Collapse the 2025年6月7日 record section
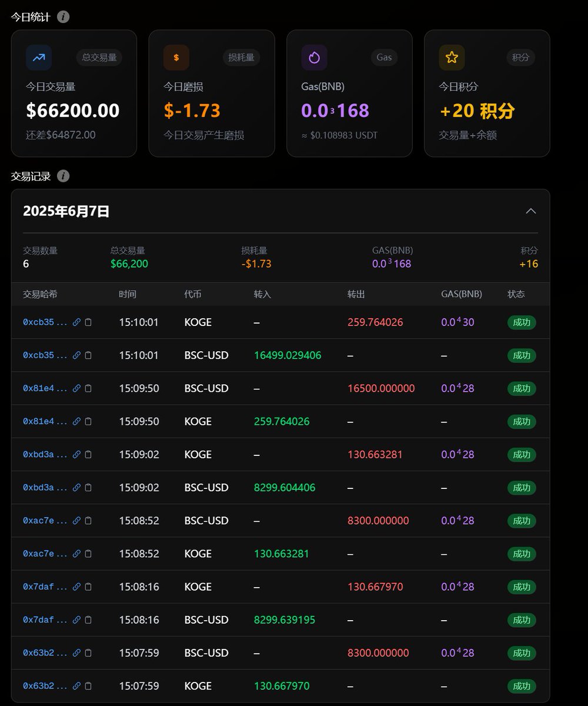The width and height of the screenshot is (588, 706). [x=530, y=211]
